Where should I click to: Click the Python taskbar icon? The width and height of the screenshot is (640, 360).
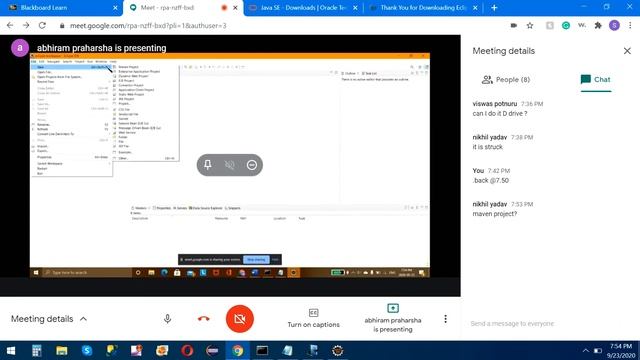(x=112, y=351)
